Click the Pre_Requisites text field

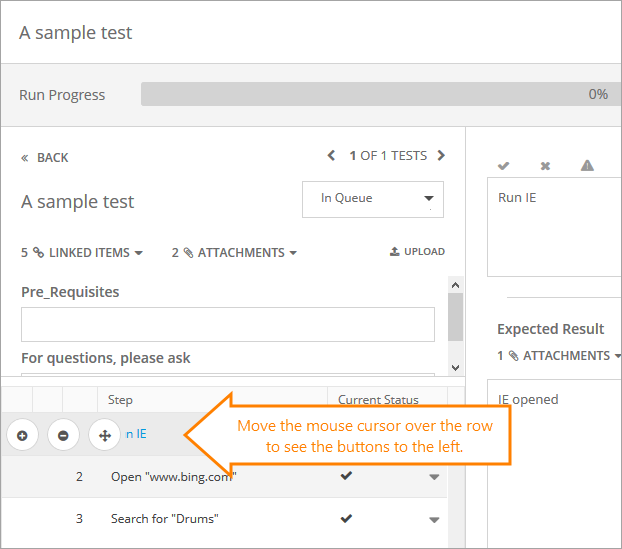point(228,324)
